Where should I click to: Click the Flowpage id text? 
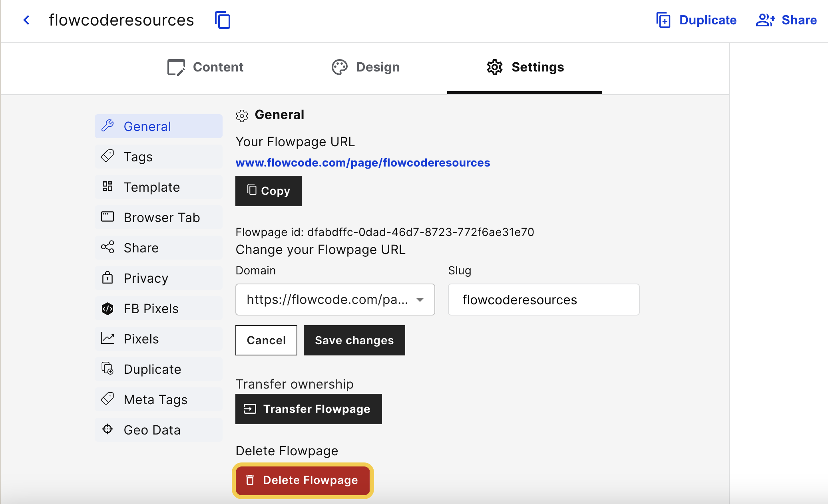coord(385,232)
